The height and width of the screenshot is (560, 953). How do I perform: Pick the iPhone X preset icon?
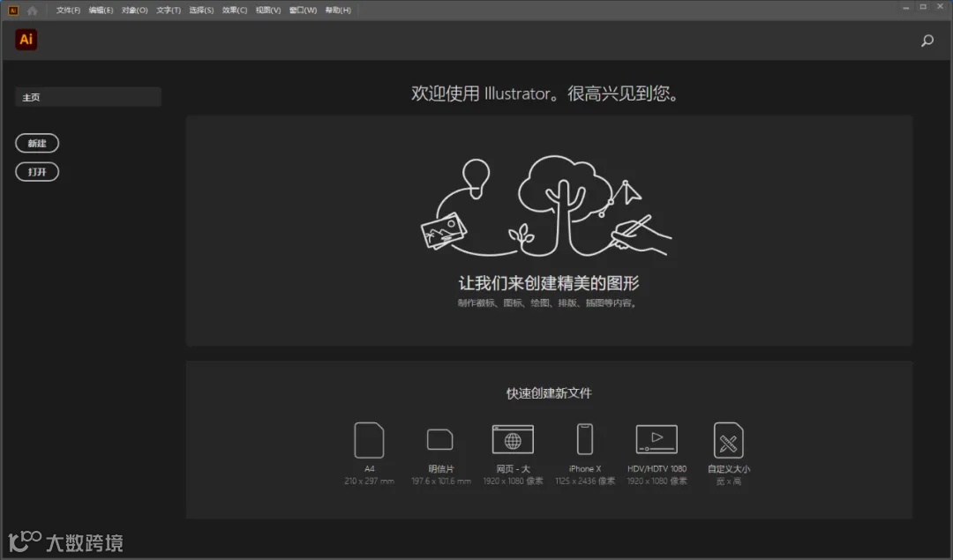point(585,439)
